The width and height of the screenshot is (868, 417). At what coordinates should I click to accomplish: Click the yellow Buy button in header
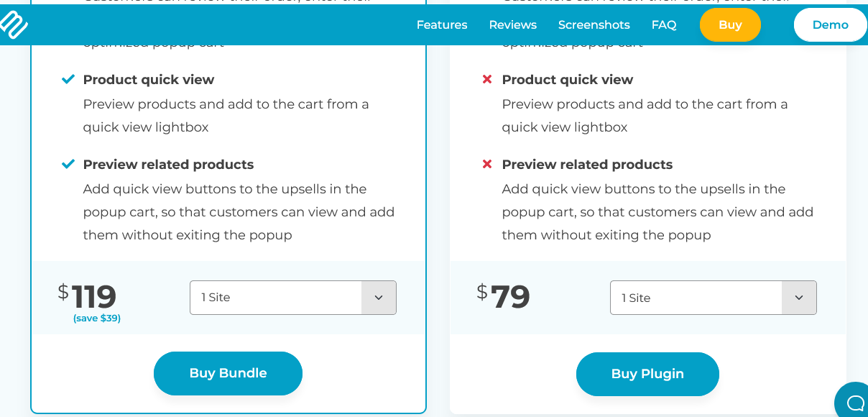click(730, 25)
